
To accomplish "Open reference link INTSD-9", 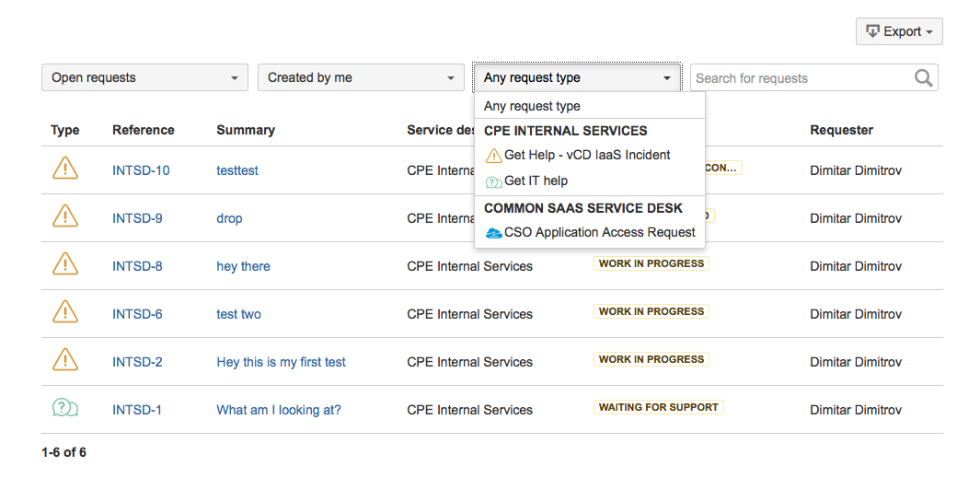I will coord(137,218).
